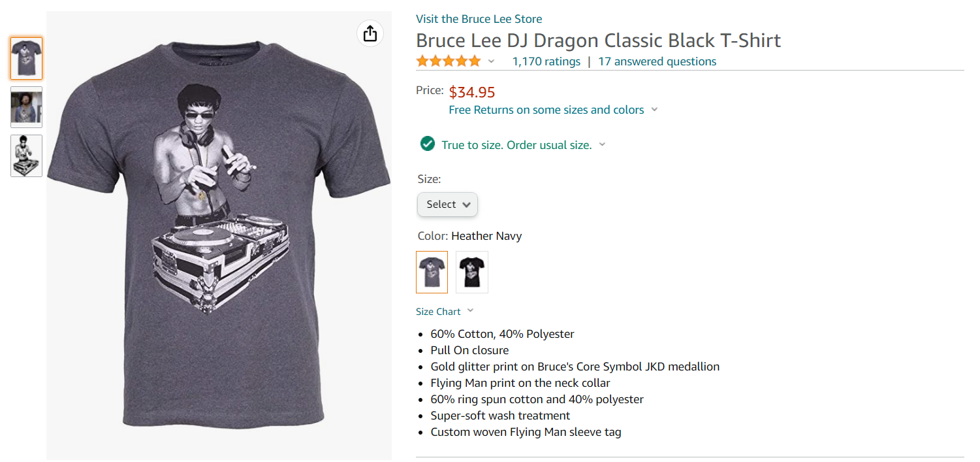Click the main T-shirt product image
Viewport: 980px width, 462px height.
(x=219, y=235)
